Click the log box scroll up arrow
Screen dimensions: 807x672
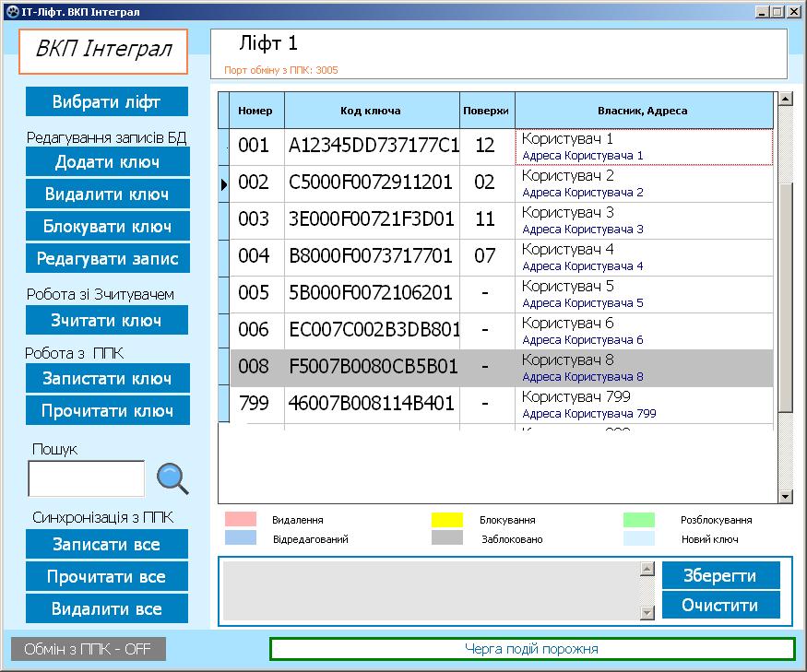click(647, 569)
